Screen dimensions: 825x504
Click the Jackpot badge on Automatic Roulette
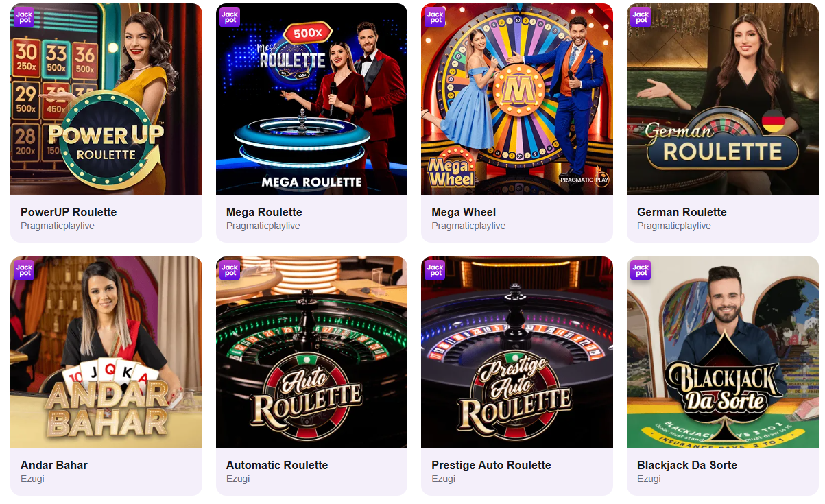(229, 269)
